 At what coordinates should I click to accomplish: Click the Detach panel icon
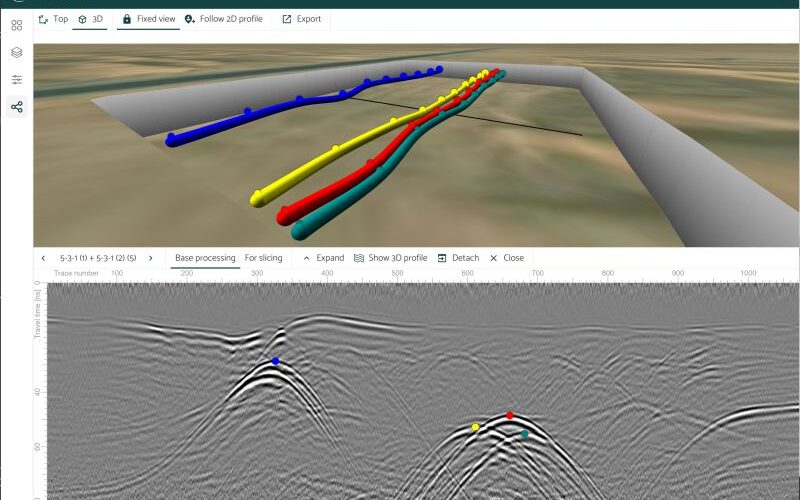(442, 258)
